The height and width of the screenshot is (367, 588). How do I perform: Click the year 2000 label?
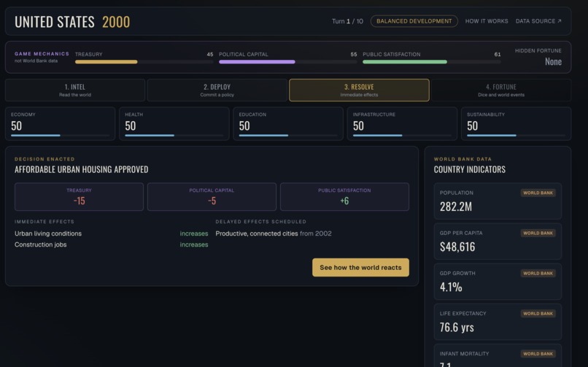pyautogui.click(x=116, y=22)
